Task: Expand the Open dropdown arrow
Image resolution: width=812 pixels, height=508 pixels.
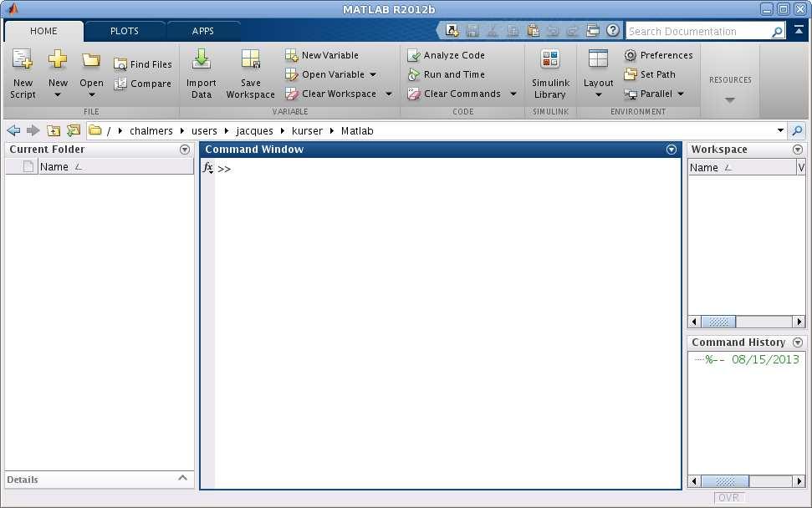Action: point(91,94)
